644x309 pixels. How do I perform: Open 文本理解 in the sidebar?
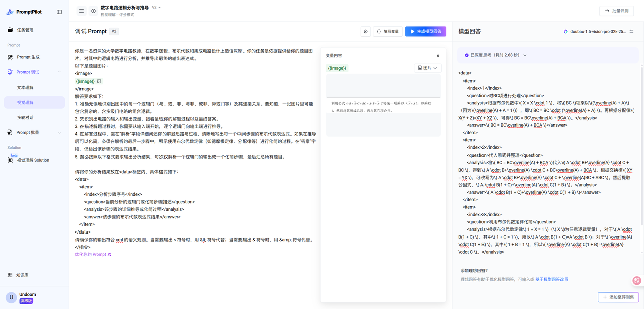25,87
